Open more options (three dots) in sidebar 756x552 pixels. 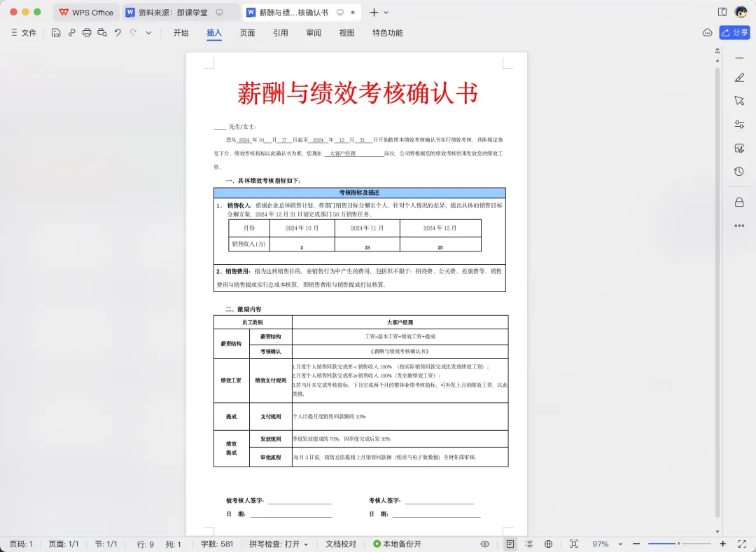pos(740,226)
